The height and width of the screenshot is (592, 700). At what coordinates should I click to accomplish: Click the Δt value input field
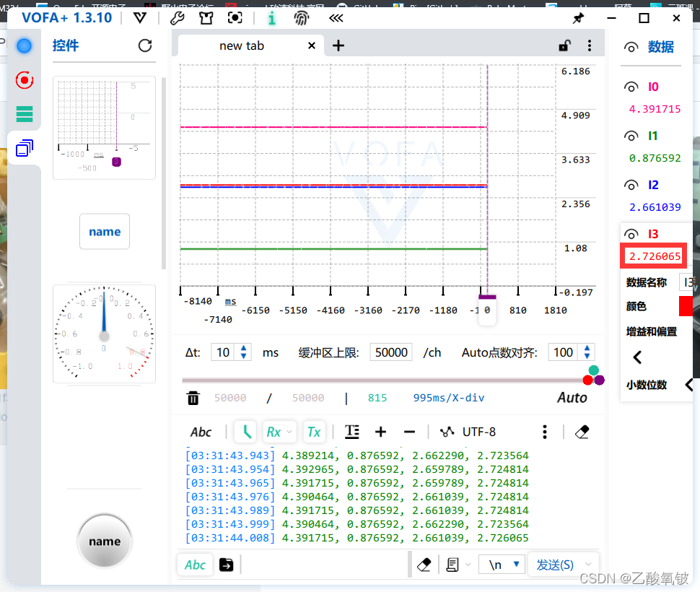[x=224, y=352]
